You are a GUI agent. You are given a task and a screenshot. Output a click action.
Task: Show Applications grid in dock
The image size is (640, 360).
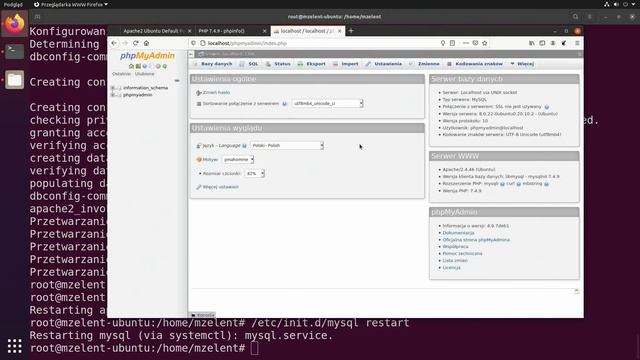(x=15, y=346)
